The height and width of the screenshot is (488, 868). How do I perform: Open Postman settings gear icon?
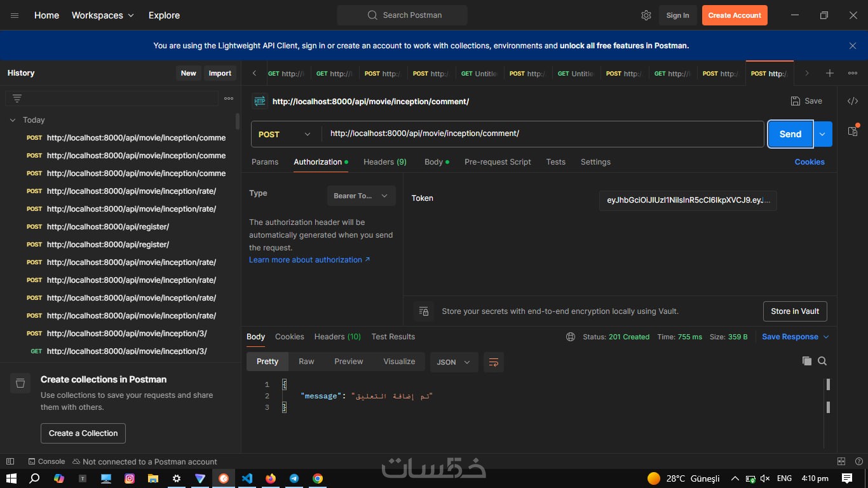pyautogui.click(x=646, y=15)
